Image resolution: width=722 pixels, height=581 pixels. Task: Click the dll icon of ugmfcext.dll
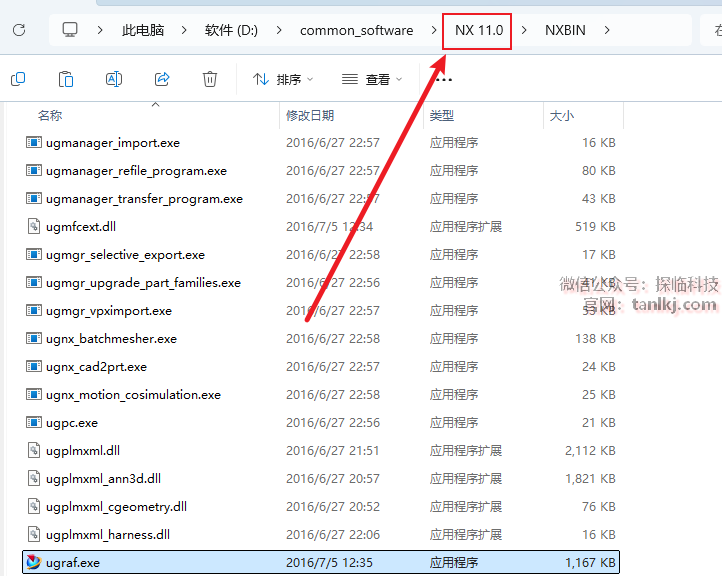(x=34, y=227)
